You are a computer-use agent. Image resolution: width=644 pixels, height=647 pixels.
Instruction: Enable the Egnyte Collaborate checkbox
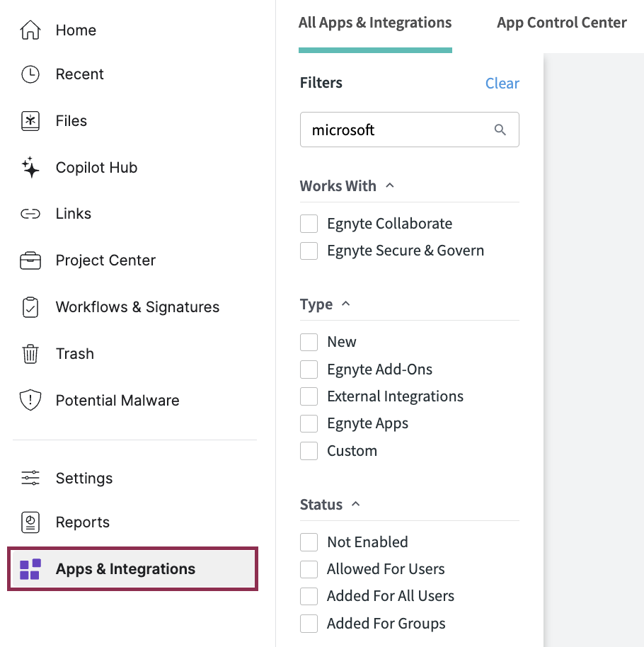pos(309,224)
